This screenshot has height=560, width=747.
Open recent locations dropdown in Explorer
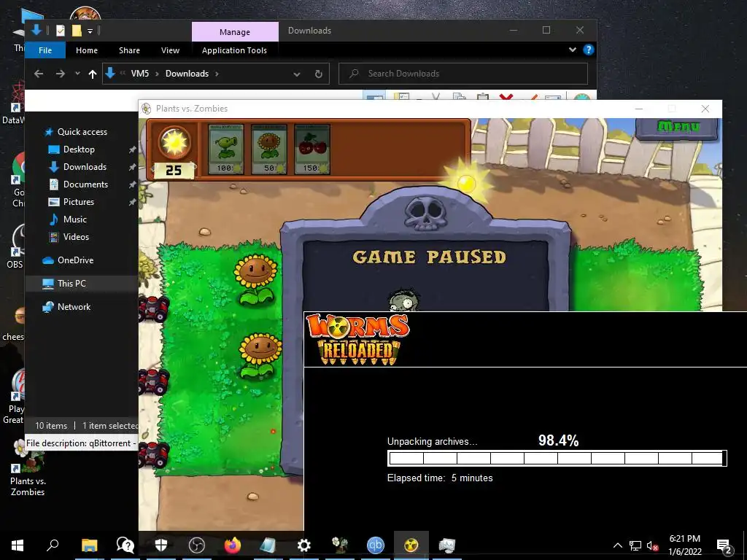(77, 74)
